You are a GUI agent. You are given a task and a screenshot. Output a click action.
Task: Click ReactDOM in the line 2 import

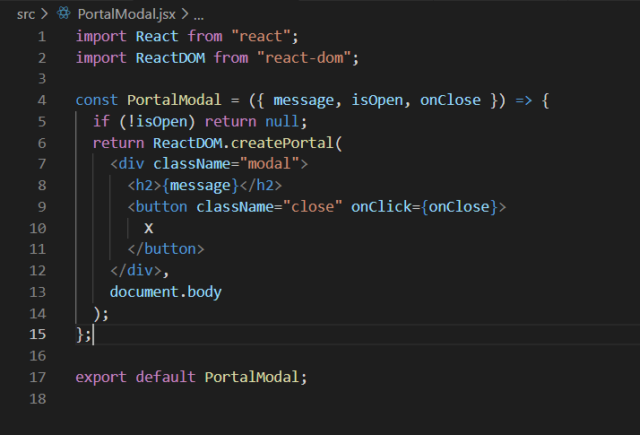pyautogui.click(x=170, y=58)
